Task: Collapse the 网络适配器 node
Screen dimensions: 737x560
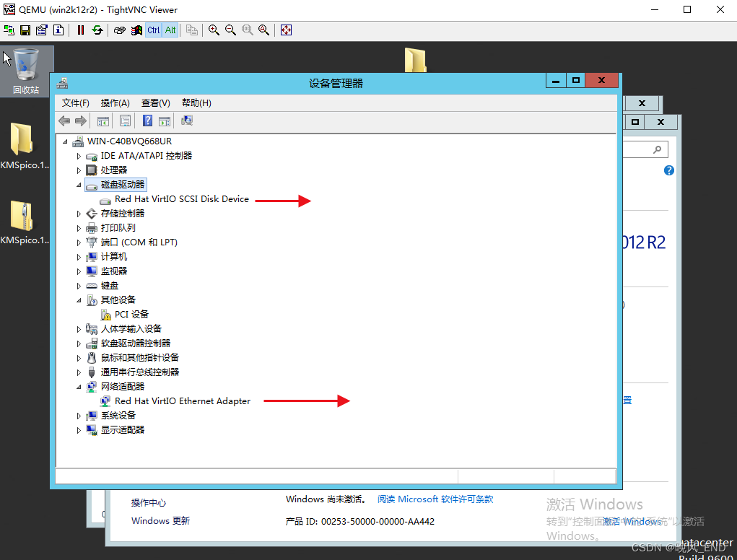Action: (79, 387)
